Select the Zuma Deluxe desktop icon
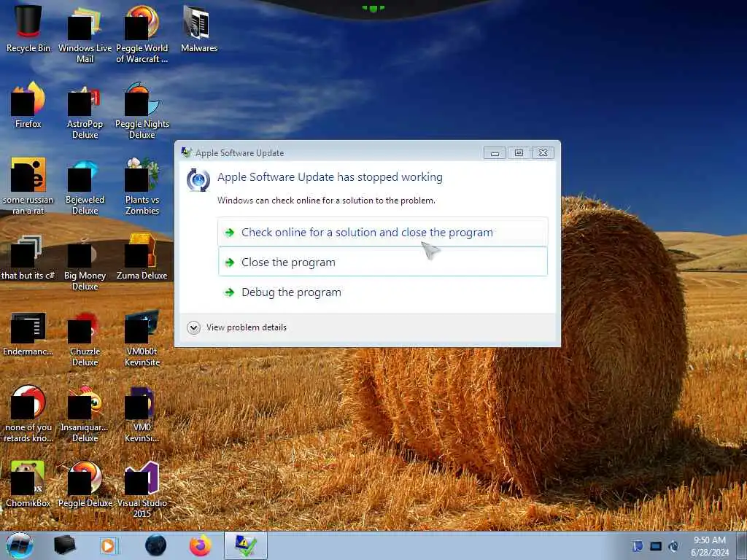This screenshot has height=560, width=747. point(142,256)
